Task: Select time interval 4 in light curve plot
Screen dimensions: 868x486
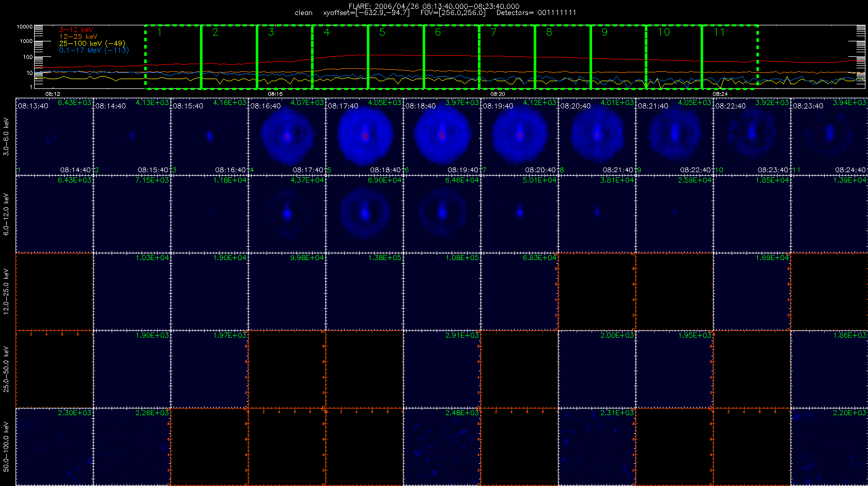Action: pos(340,57)
